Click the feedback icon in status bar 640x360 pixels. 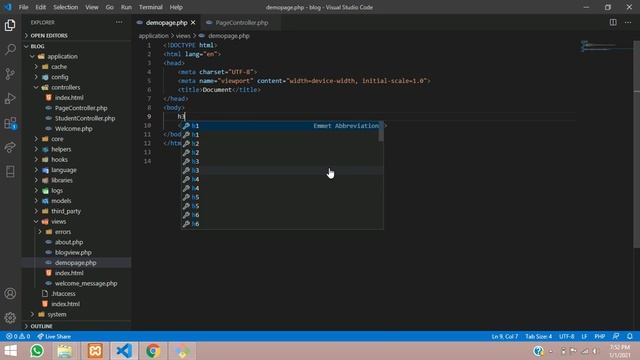pos(616,336)
